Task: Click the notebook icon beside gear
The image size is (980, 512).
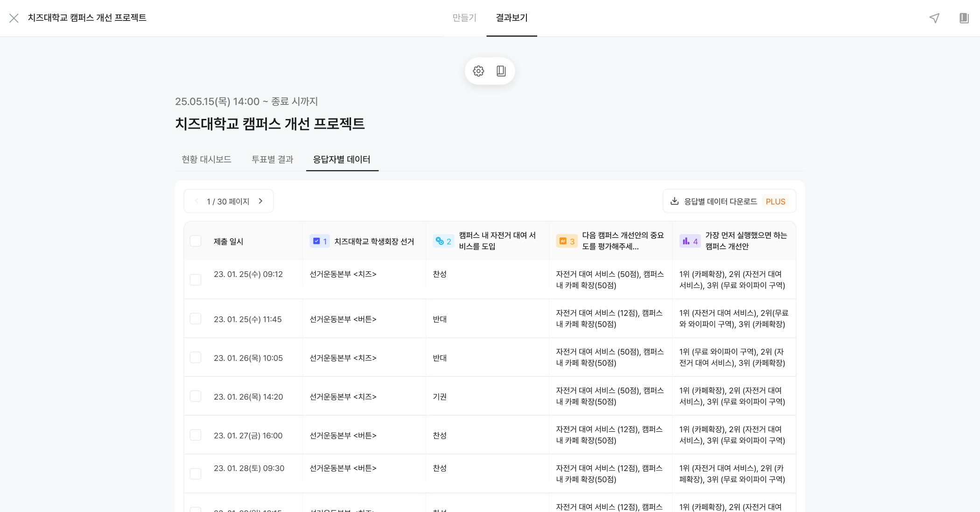Action: click(501, 71)
